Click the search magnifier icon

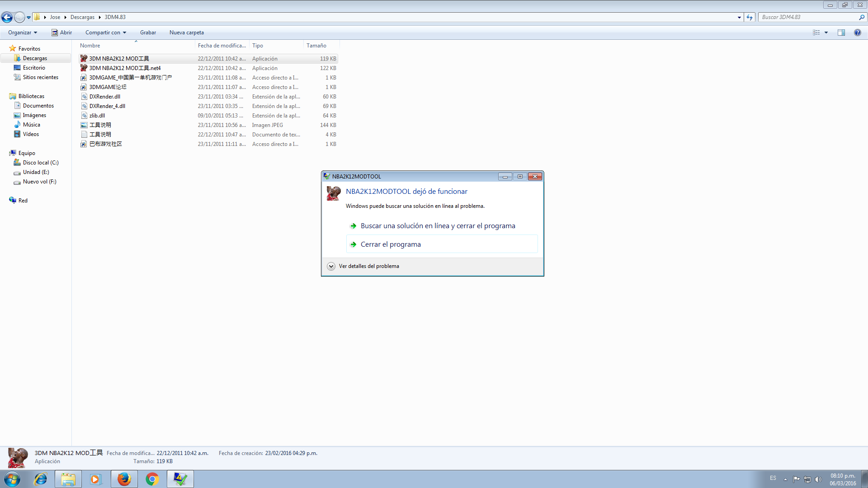[862, 17]
